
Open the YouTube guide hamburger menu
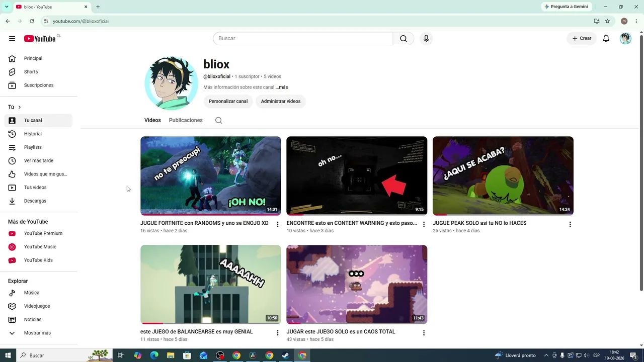[x=12, y=39]
